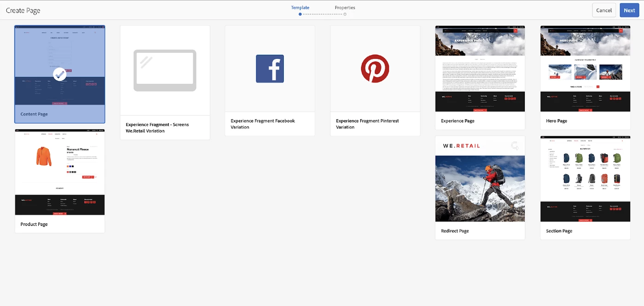Select the Hero Page template thumbnail
Viewport: 644px width, 306px height.
coord(585,69)
